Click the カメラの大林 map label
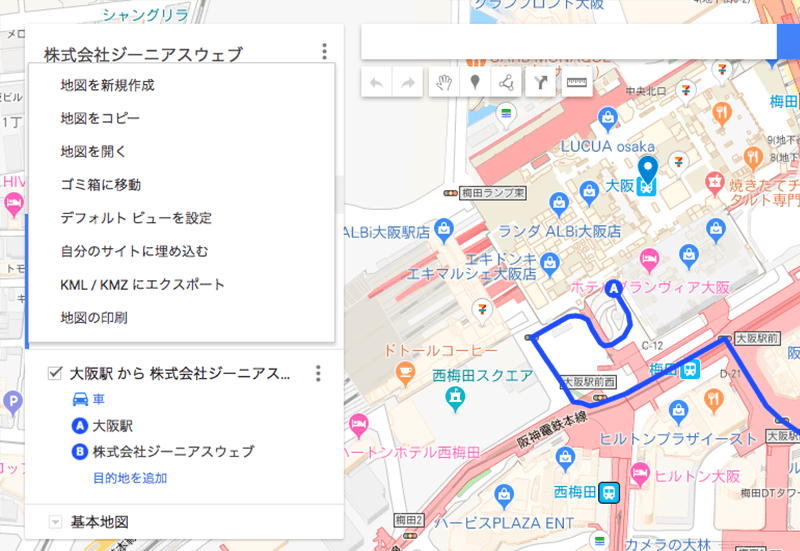Screen dimensions: 800x551 (668, 544)
